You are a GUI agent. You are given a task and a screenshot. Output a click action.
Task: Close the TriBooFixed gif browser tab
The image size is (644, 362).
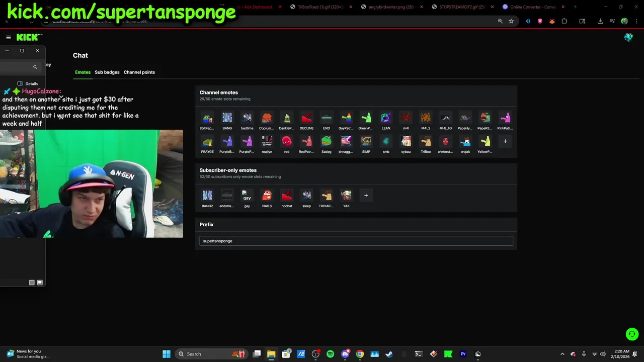pyautogui.click(x=350, y=7)
